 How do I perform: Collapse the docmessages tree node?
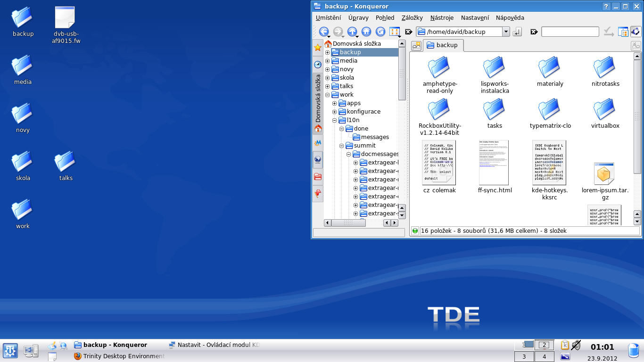(348, 154)
